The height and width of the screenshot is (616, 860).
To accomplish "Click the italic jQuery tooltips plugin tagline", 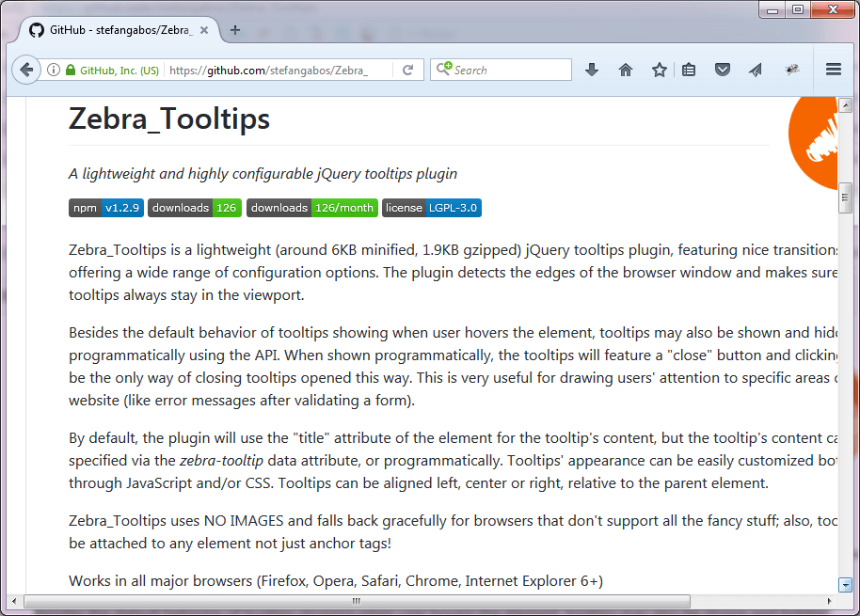I will click(x=263, y=174).
